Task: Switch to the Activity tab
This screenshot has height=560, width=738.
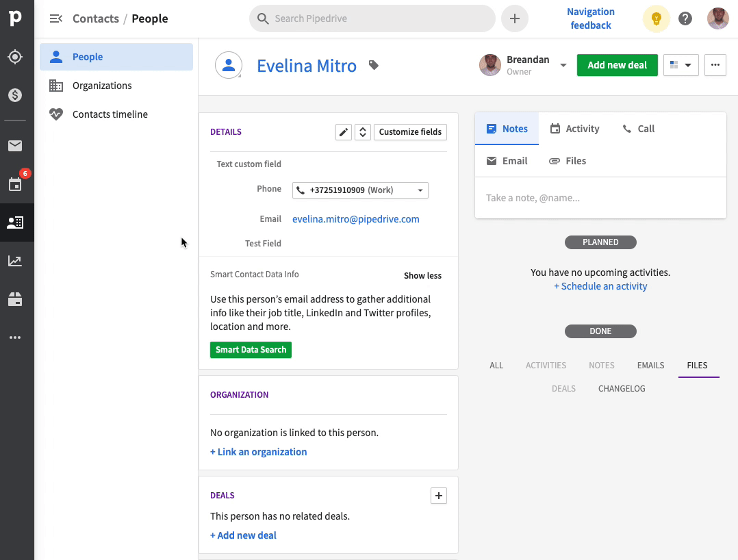Action: click(574, 129)
